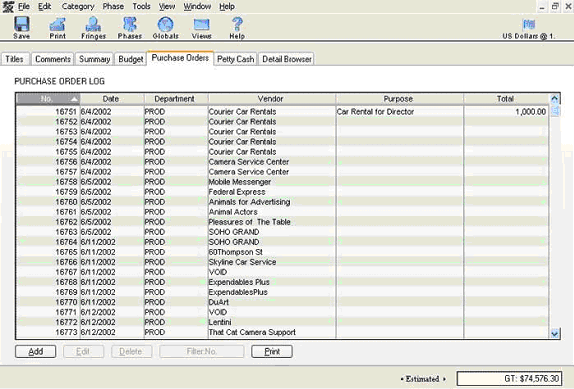Switch to the Budget tab

131,59
